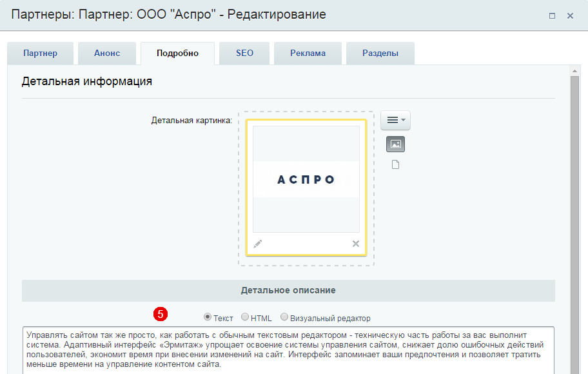Open the Партнер tab

point(40,54)
